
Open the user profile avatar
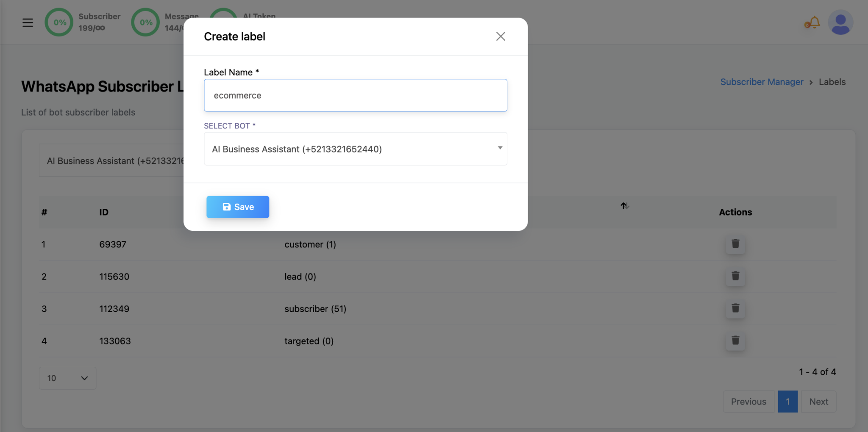tap(840, 22)
